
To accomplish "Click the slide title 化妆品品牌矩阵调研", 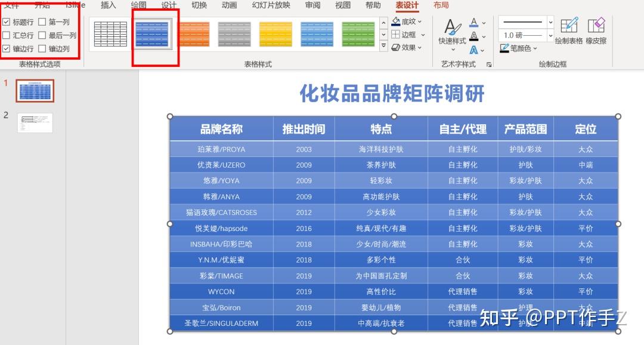I will pyautogui.click(x=392, y=93).
